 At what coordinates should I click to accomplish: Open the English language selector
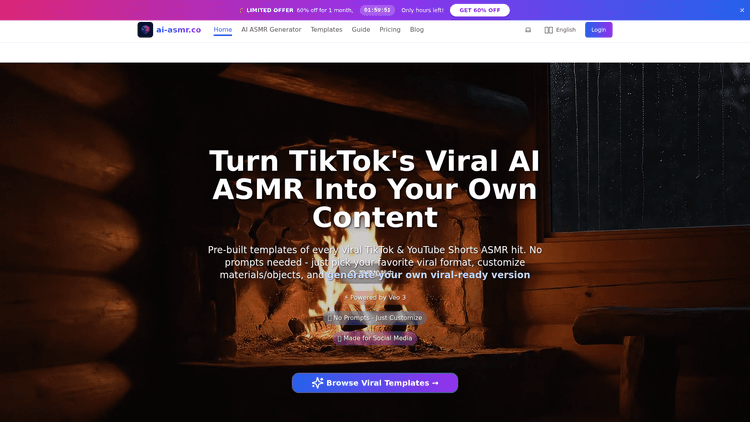pyautogui.click(x=560, y=30)
